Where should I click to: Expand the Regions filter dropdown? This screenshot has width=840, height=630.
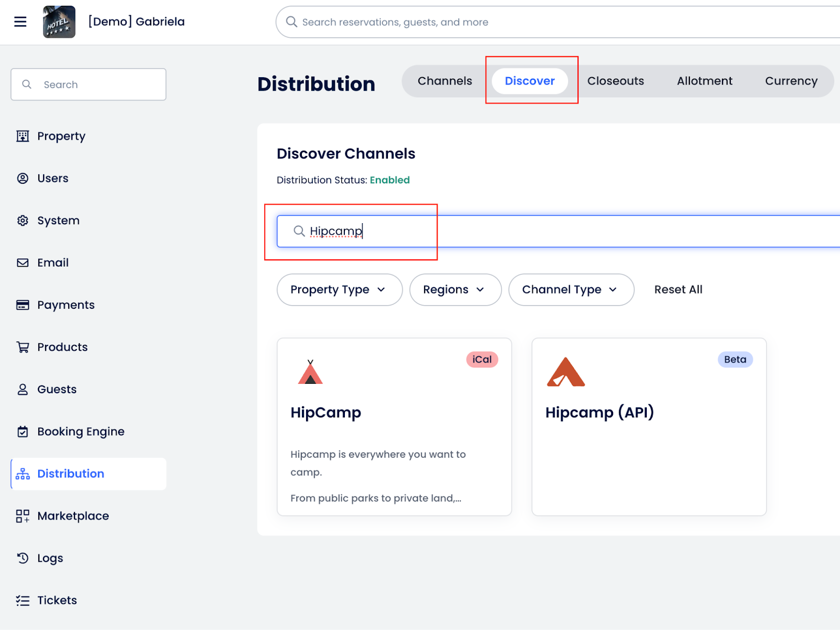[455, 290]
